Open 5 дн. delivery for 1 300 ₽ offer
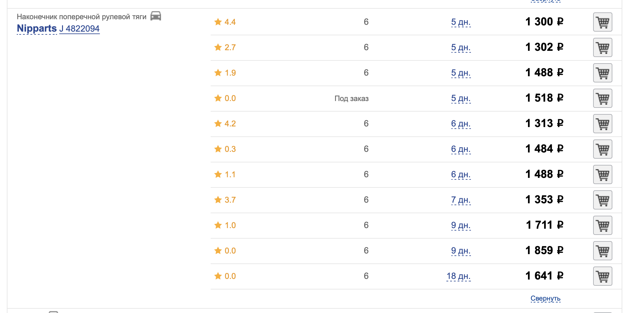Screen dimensions: 644x313 (x=461, y=22)
